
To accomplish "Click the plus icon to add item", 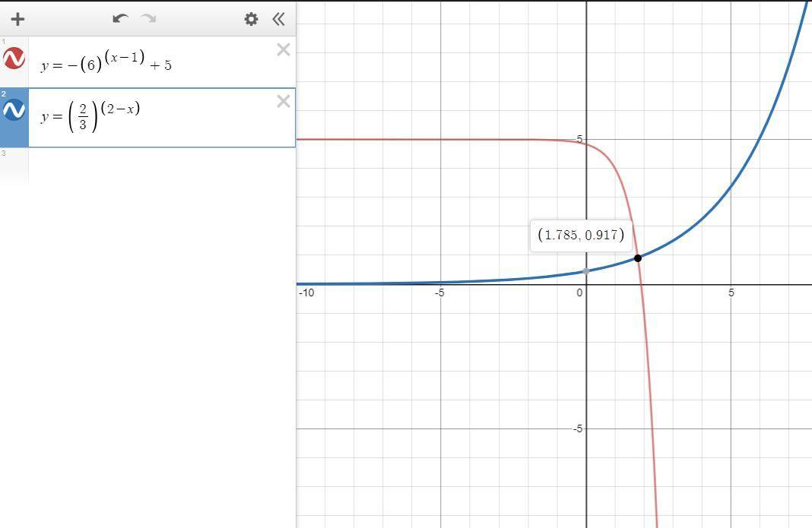I will 17,20.
